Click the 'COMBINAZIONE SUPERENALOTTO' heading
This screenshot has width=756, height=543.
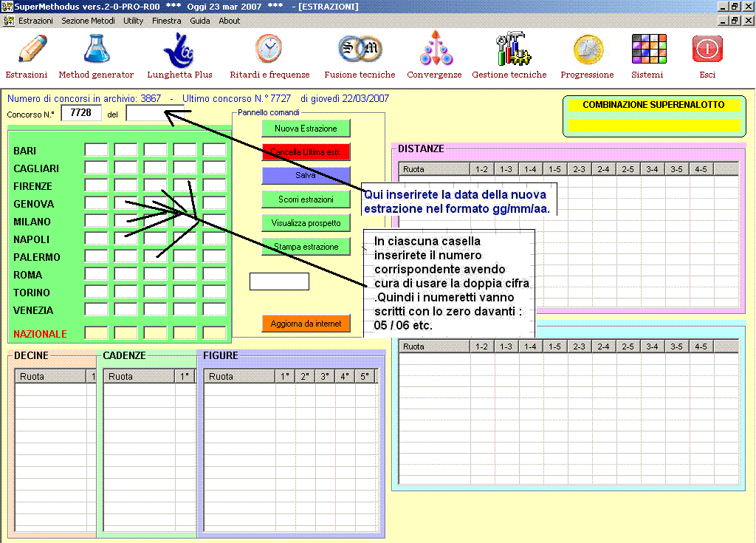coord(653,105)
